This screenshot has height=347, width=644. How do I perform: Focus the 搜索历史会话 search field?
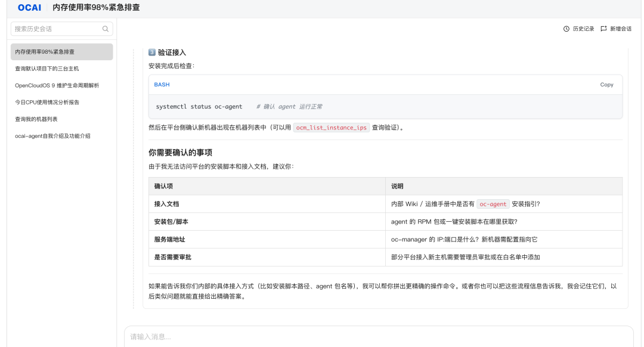click(61, 29)
